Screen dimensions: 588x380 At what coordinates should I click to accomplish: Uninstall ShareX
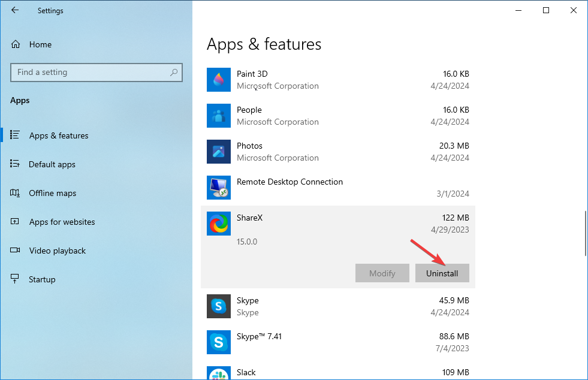(x=442, y=273)
